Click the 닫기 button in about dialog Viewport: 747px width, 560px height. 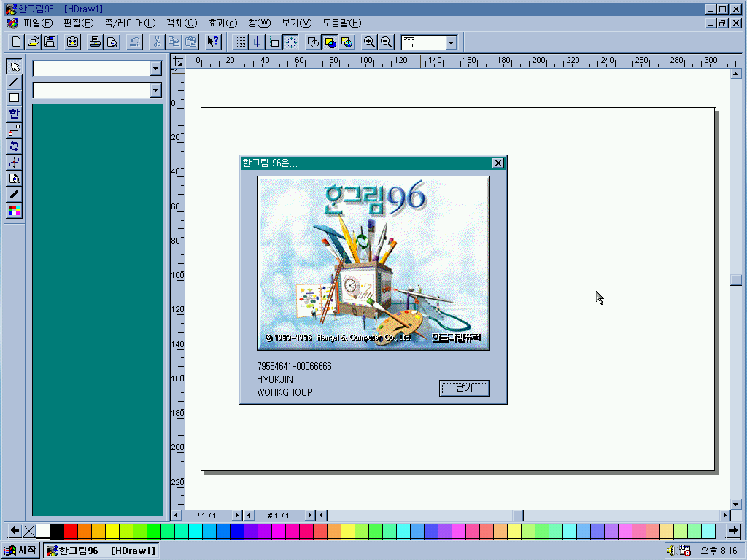click(464, 388)
